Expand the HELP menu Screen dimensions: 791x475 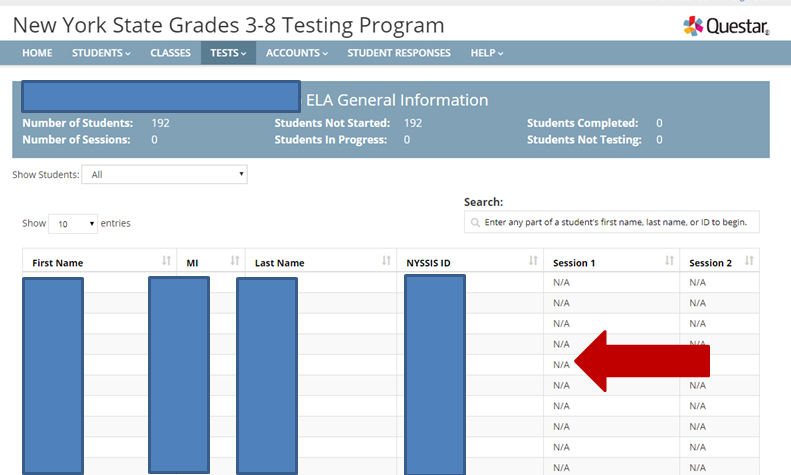coord(487,53)
